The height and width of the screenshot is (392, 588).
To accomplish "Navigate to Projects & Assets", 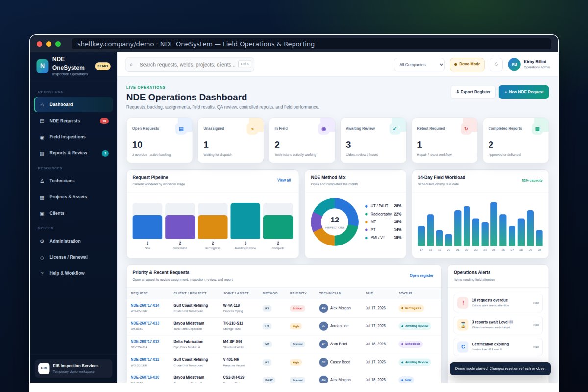I will (73, 197).
